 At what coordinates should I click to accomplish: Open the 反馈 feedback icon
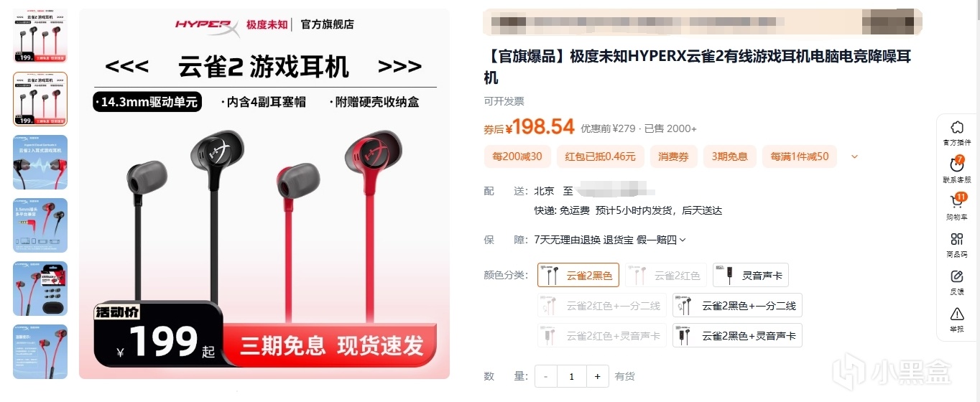click(956, 283)
